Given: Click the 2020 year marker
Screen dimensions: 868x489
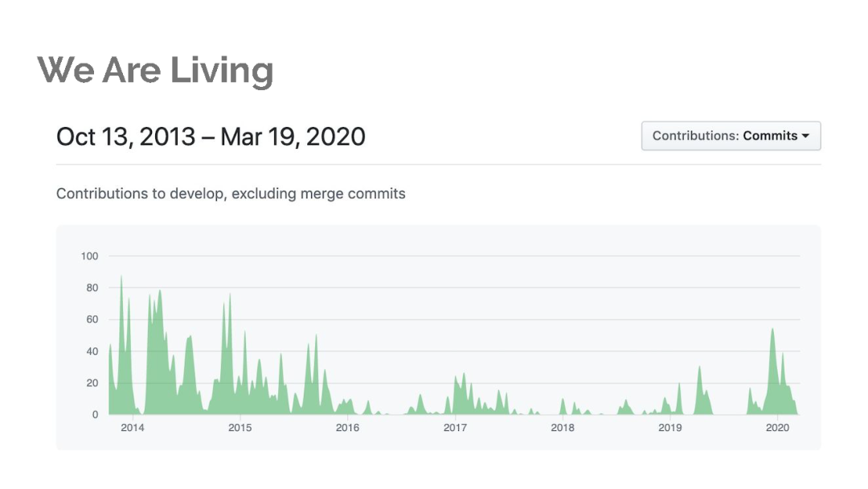Looking at the screenshot, I should pyautogui.click(x=777, y=428).
